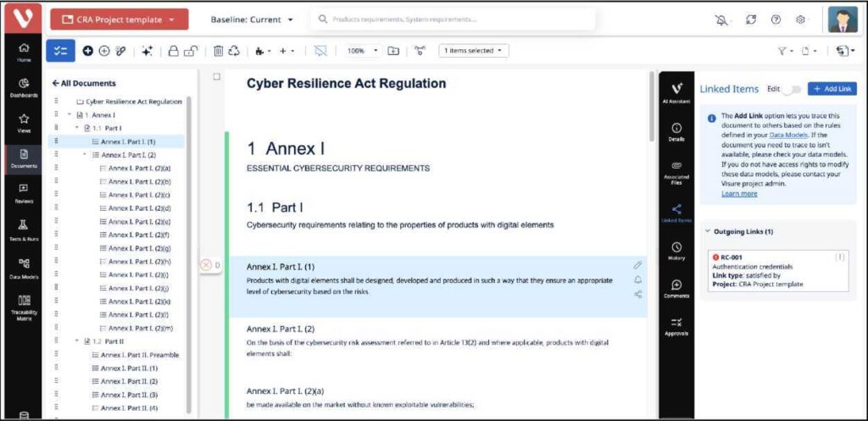Go back via All Documents link
868x421 pixels.
(84, 84)
